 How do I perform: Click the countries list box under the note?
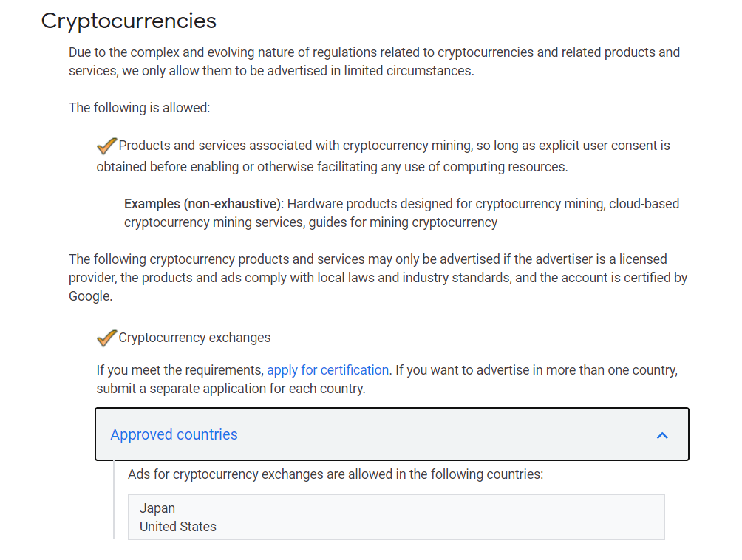(x=395, y=517)
